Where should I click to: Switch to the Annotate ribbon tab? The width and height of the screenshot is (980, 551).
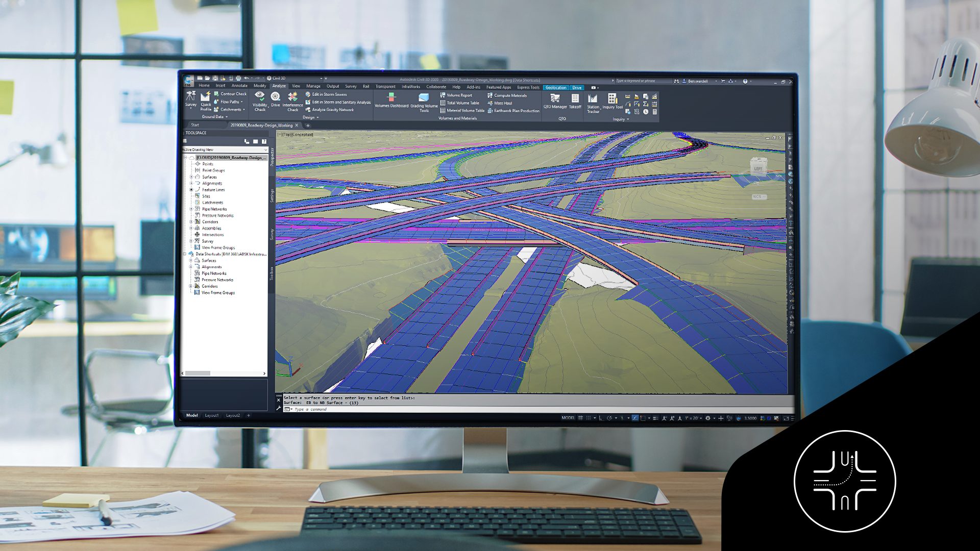(x=239, y=86)
